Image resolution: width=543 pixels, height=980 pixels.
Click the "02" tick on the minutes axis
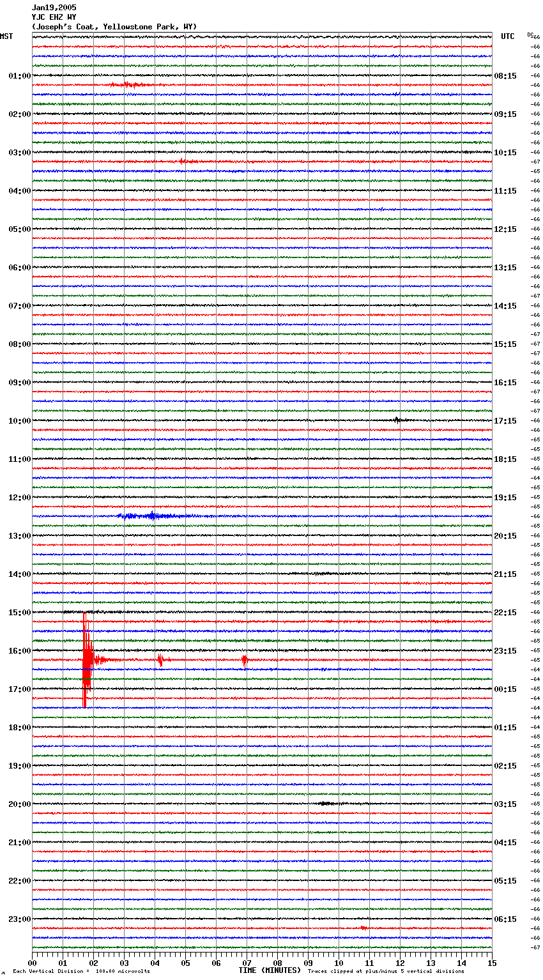click(x=93, y=963)
